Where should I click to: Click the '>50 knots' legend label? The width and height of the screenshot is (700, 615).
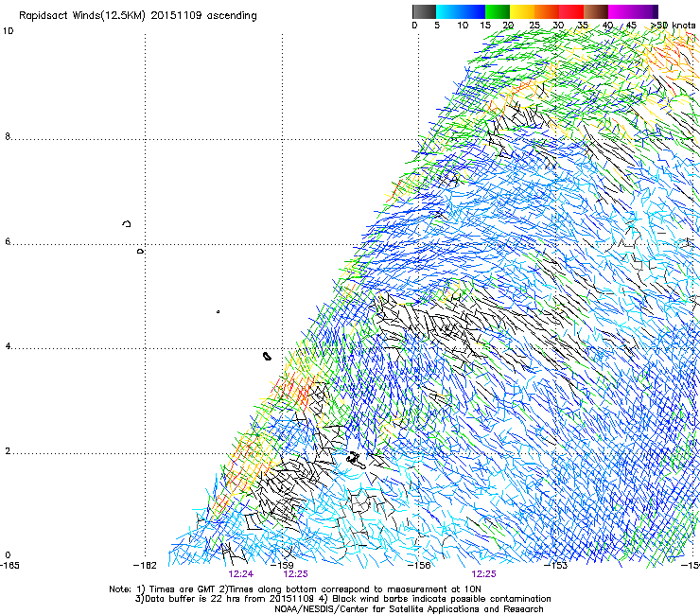[673, 26]
